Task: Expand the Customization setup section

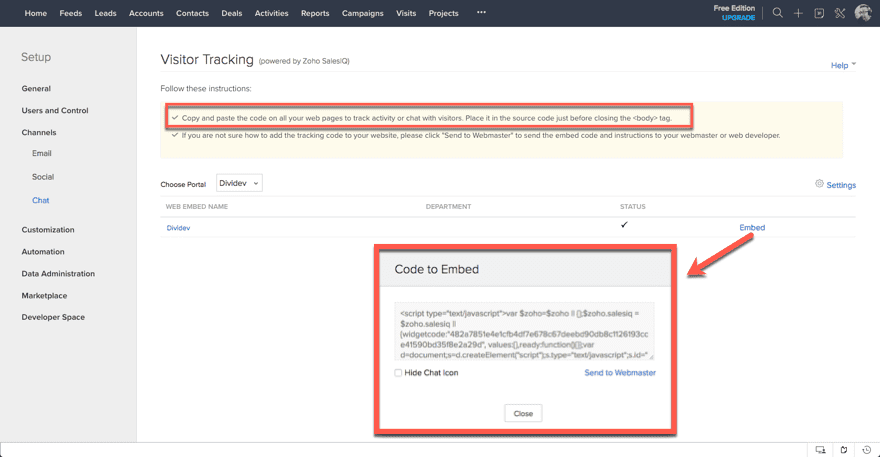Action: point(48,230)
